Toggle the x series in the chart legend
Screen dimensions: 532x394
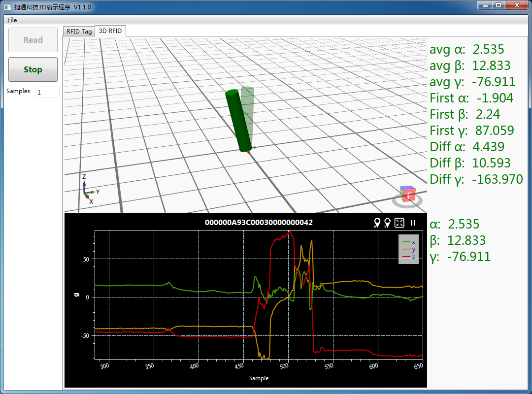tap(408, 242)
